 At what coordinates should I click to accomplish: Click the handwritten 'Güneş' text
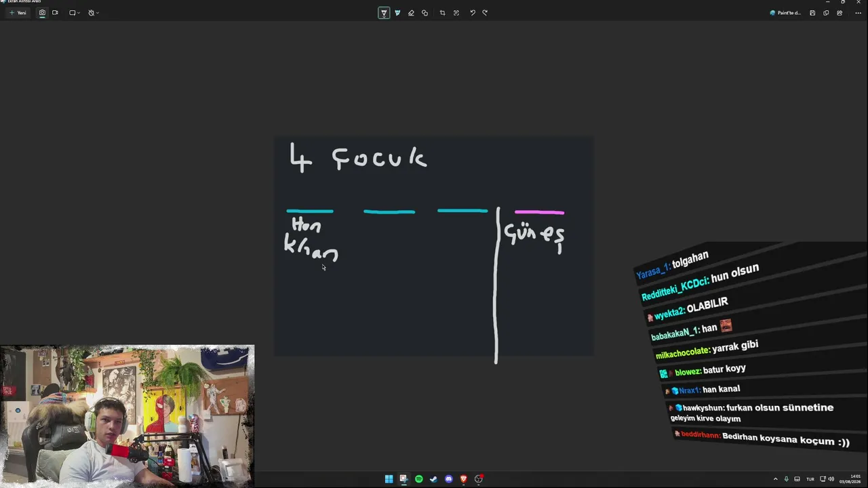pos(534,237)
